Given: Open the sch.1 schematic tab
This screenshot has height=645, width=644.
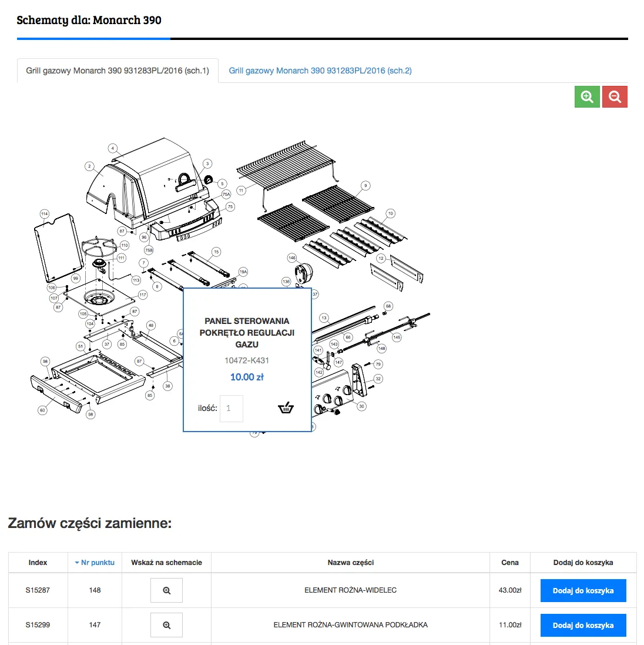Looking at the screenshot, I should (x=118, y=71).
